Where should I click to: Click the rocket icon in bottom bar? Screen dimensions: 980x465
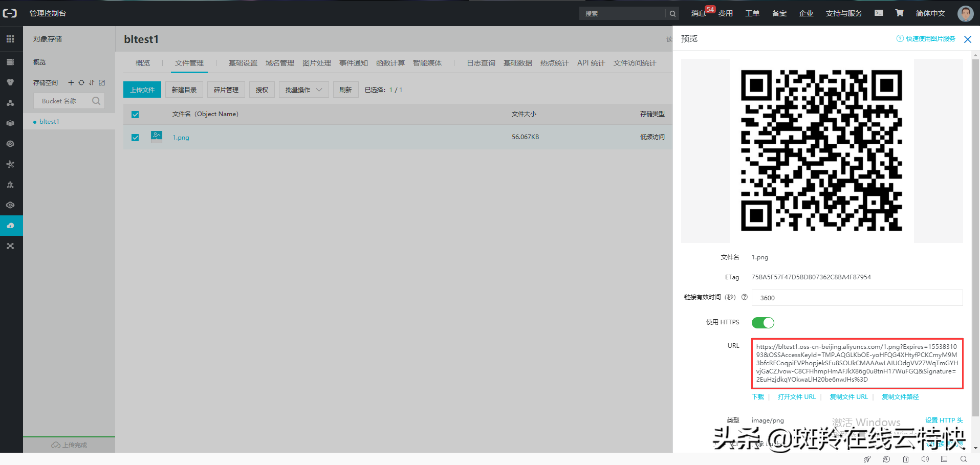(867, 459)
